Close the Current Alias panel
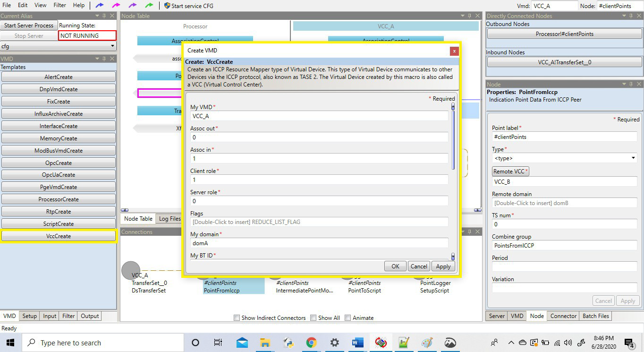The image size is (644, 352). (112, 16)
